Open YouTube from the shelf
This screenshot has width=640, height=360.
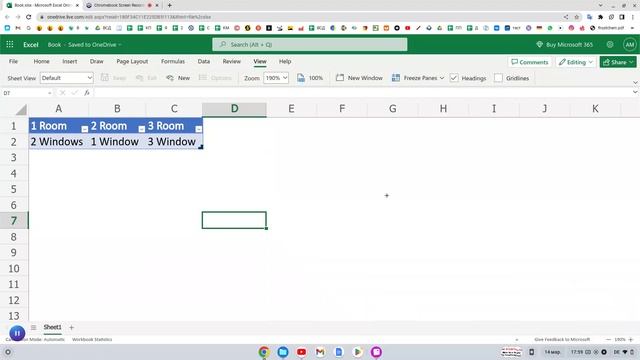(x=302, y=351)
